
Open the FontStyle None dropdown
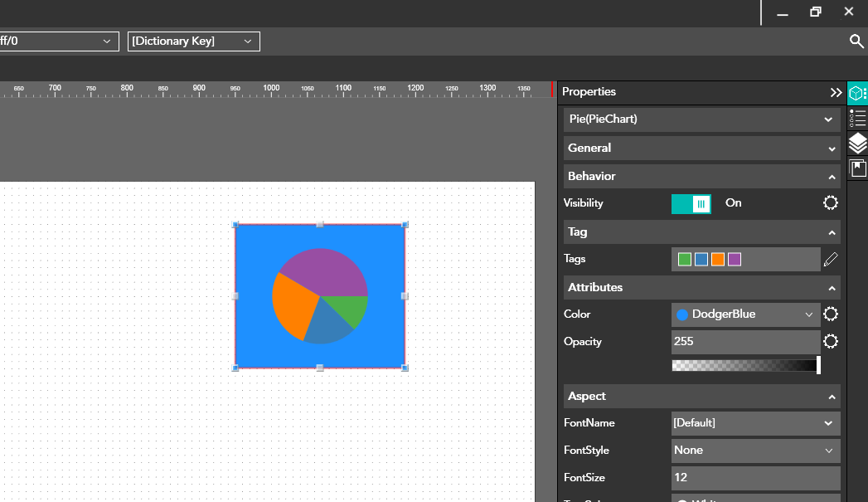click(755, 451)
